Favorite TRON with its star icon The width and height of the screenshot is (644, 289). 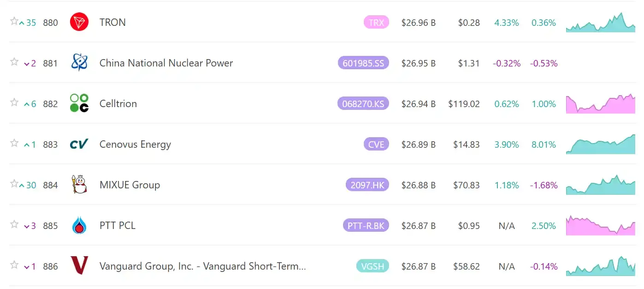point(14,21)
